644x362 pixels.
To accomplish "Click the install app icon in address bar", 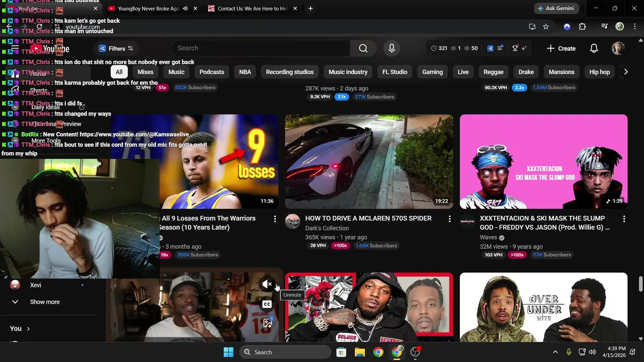I will [x=532, y=27].
